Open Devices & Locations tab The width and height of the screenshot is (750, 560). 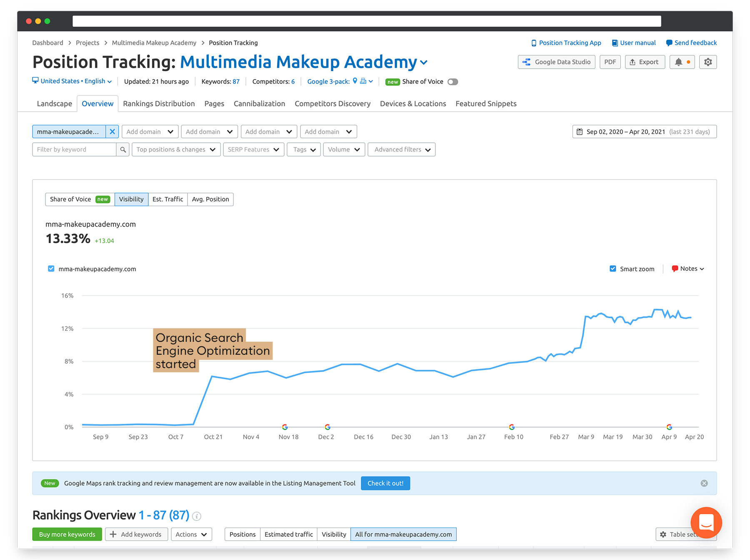[413, 104]
